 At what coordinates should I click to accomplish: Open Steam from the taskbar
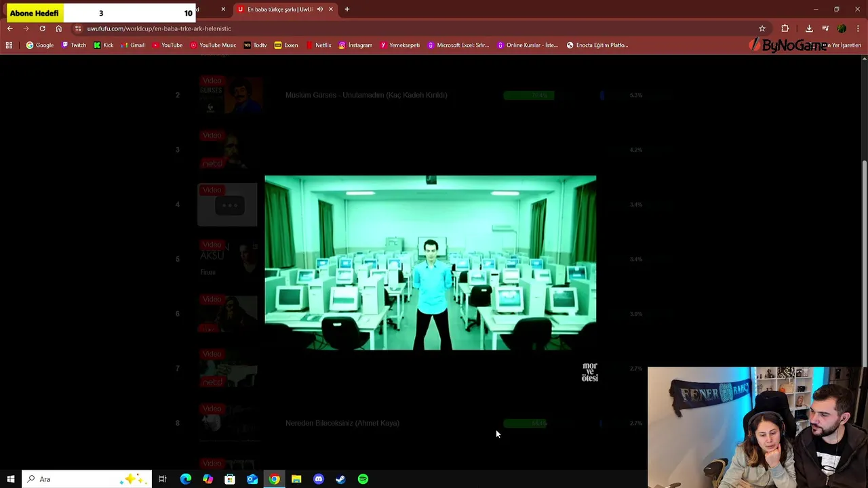click(340, 479)
